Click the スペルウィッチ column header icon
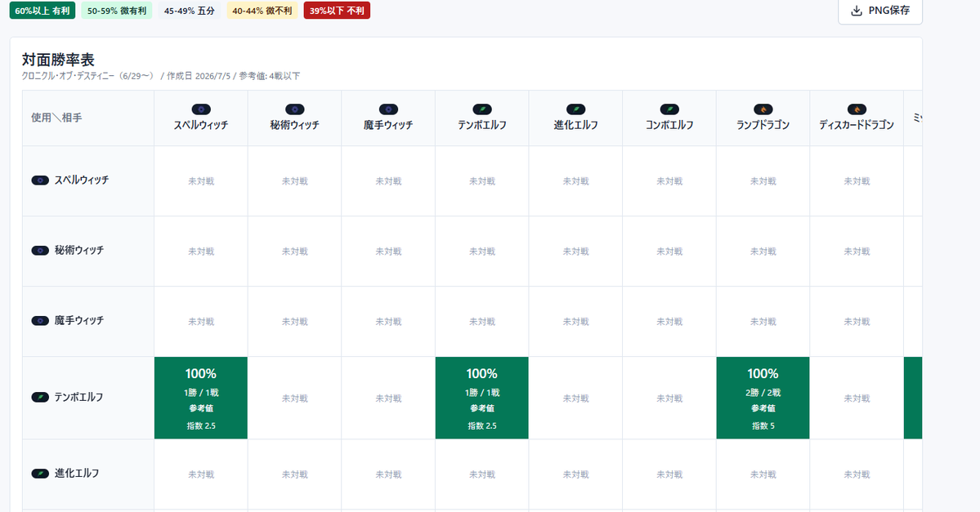 coord(200,109)
